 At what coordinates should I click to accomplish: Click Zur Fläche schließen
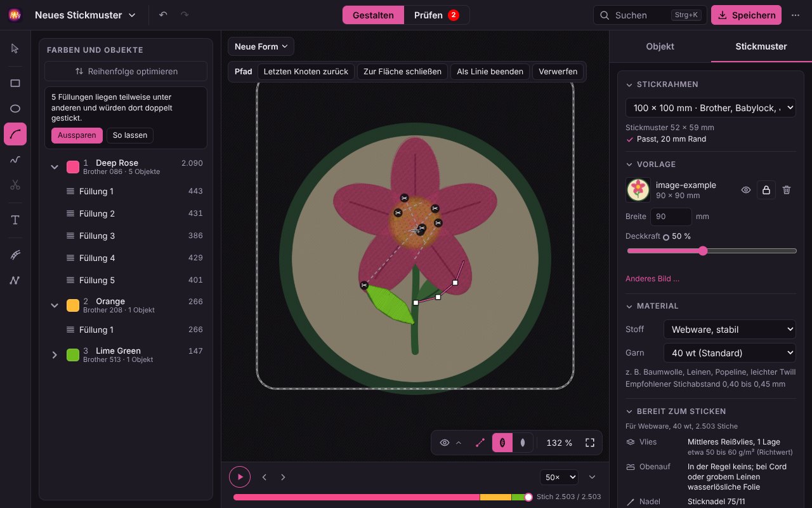click(x=402, y=72)
